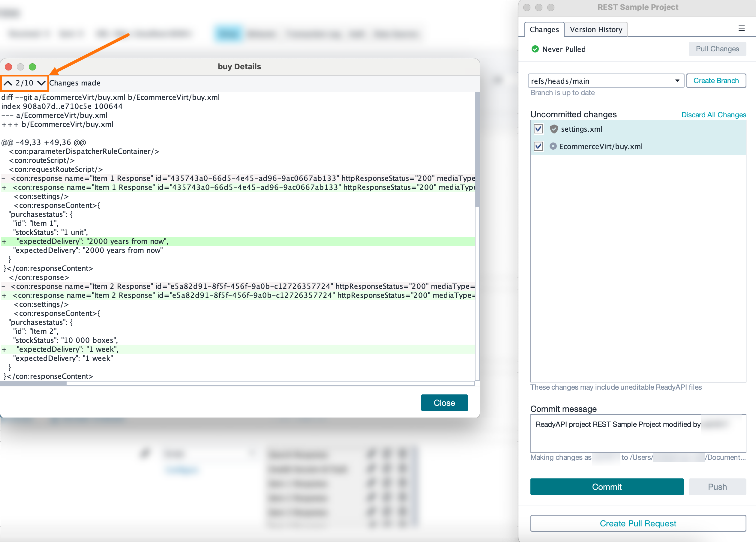This screenshot has height=542, width=756.
Task: Open the refs/heads/main branch dropdown
Action: coord(677,81)
